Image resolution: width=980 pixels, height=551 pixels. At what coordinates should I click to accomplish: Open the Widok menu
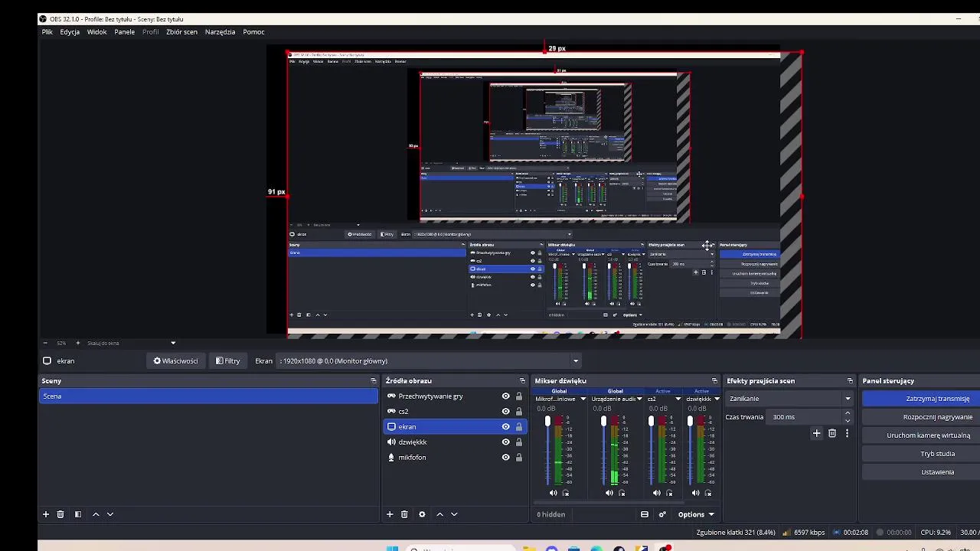96,32
